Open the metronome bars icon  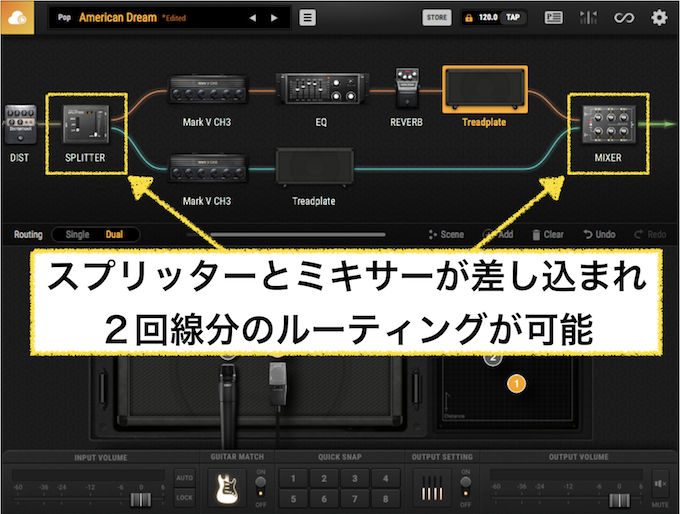[588, 18]
